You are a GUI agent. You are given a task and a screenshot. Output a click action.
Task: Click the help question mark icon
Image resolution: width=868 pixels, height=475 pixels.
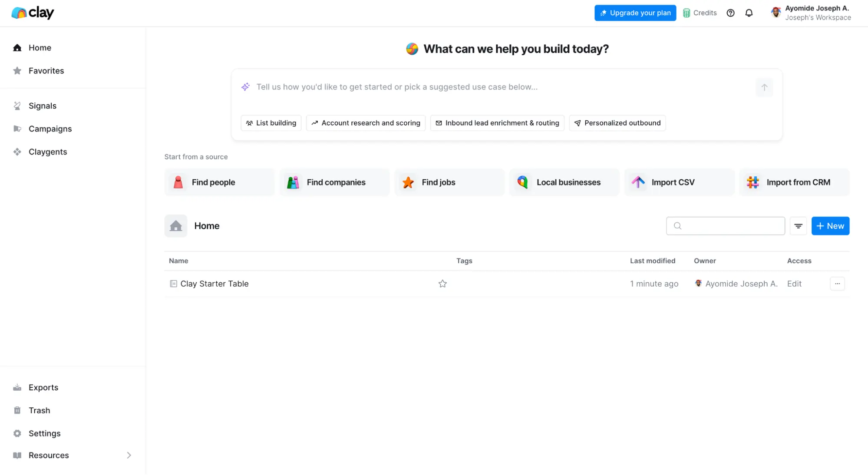click(730, 13)
